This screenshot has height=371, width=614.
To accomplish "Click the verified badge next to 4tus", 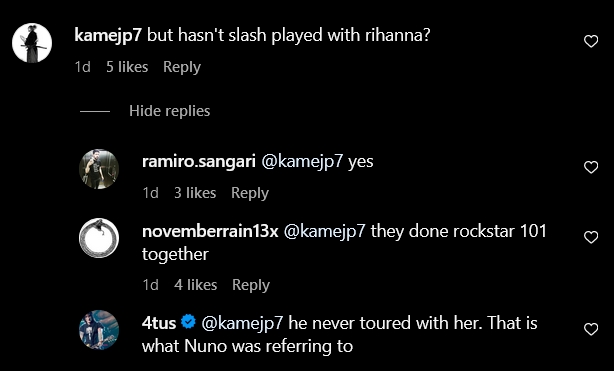I will click(188, 323).
